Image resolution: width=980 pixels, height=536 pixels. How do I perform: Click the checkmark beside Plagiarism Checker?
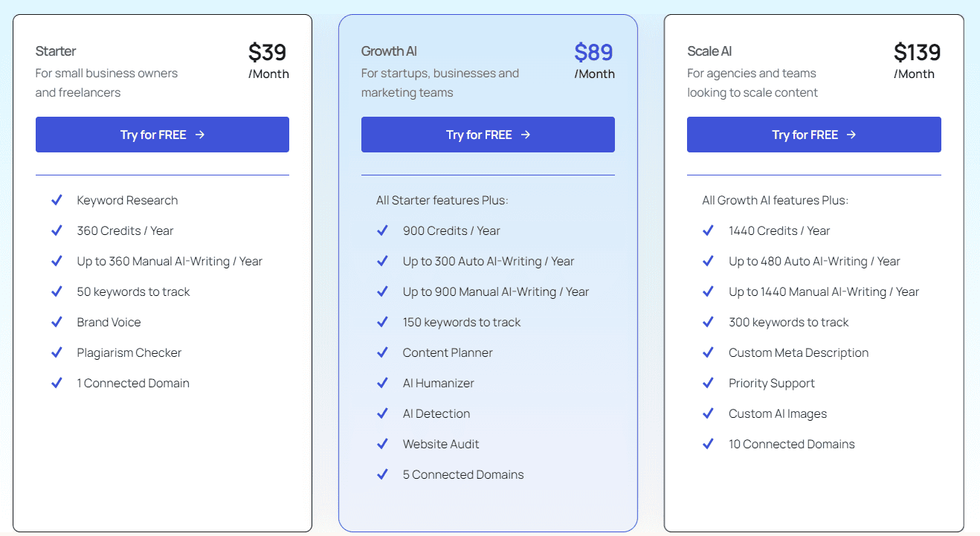click(57, 352)
